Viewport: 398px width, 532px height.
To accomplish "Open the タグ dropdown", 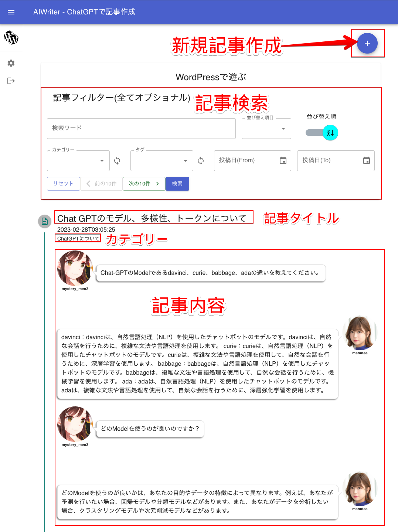I will pos(162,161).
